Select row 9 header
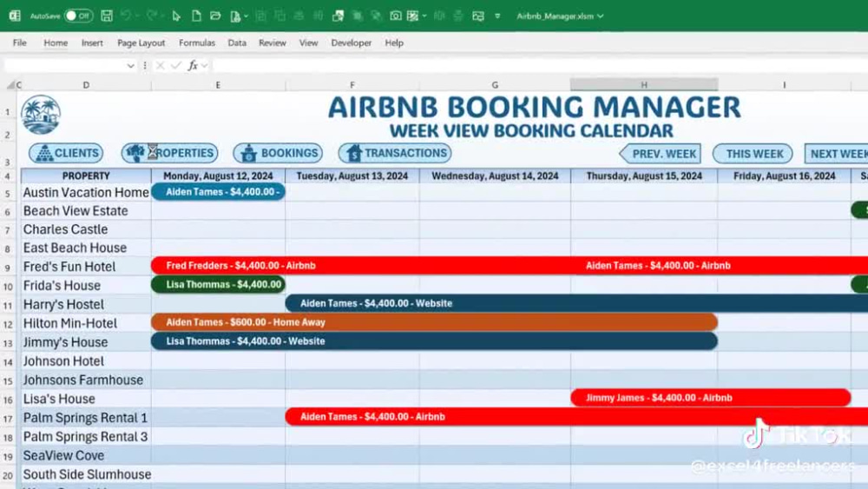This screenshot has height=489, width=868. tap(8, 267)
